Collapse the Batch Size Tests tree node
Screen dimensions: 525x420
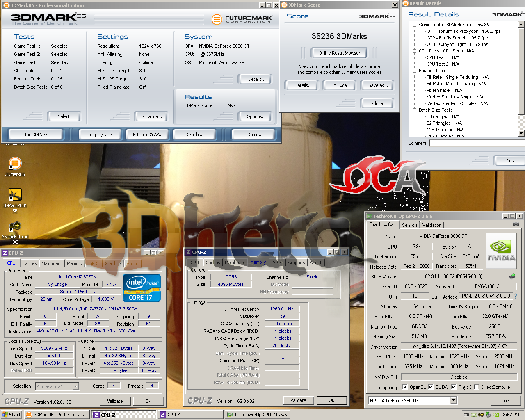415,110
